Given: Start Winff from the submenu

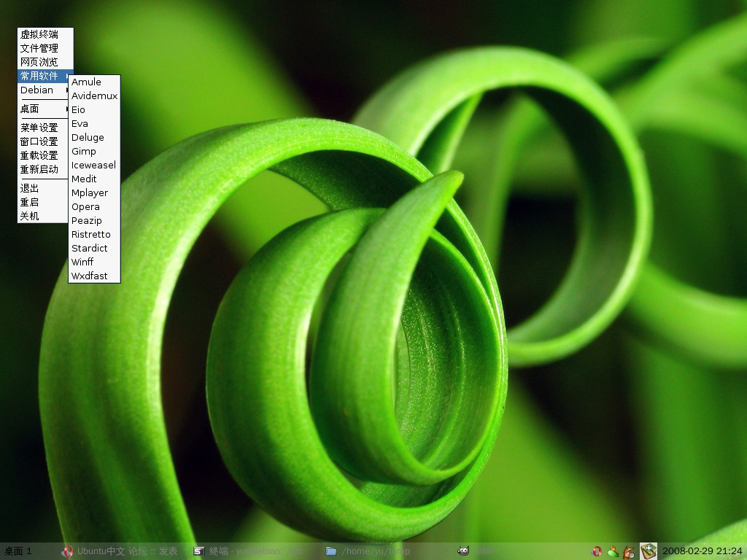Looking at the screenshot, I should [x=94, y=262].
